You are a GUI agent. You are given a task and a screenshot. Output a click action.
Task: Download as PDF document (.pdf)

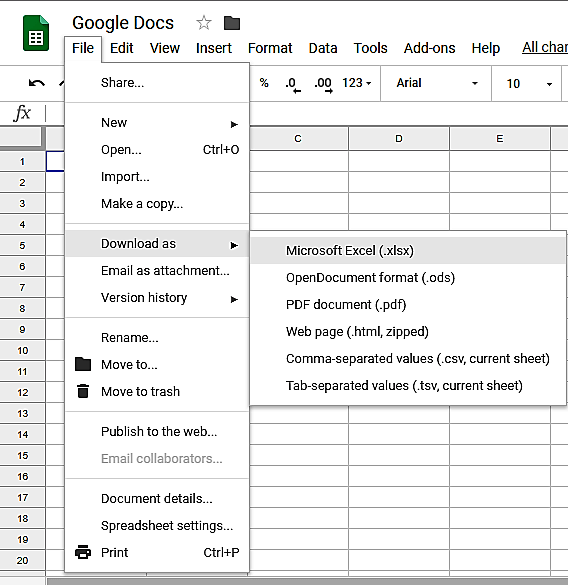coord(408,304)
